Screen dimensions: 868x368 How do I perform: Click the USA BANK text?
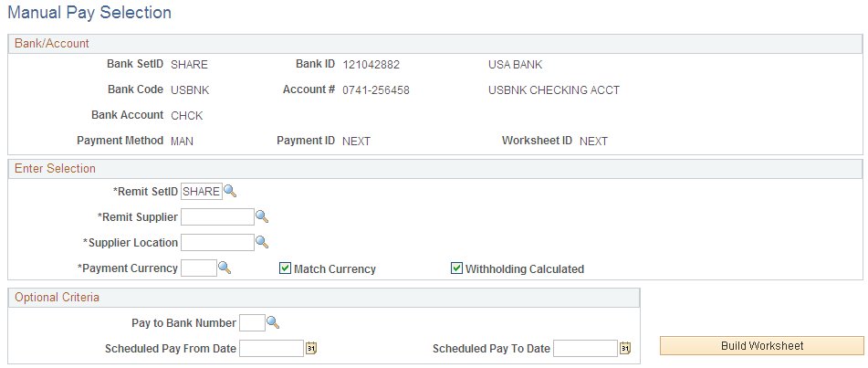pyautogui.click(x=516, y=65)
